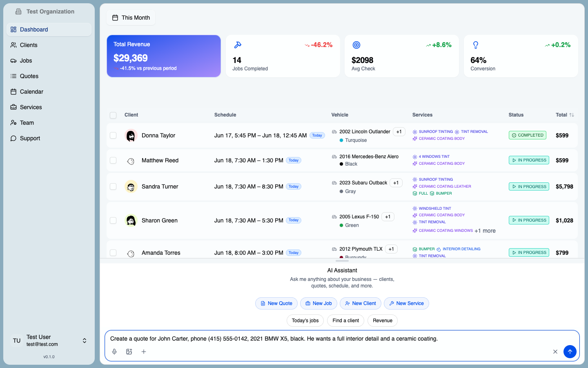Click Sharon Green's avatar
The width and height of the screenshot is (588, 368).
point(131,220)
